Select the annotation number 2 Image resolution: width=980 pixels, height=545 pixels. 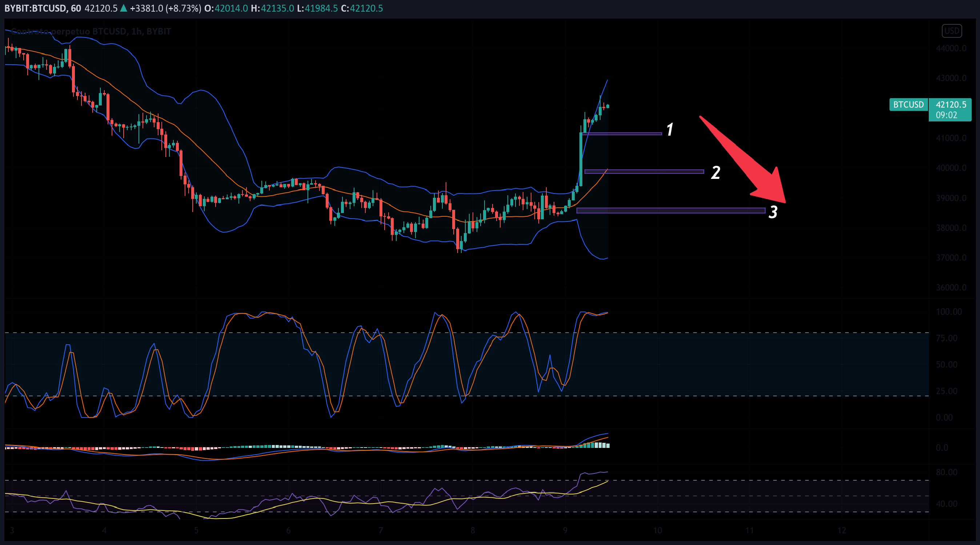[716, 172]
